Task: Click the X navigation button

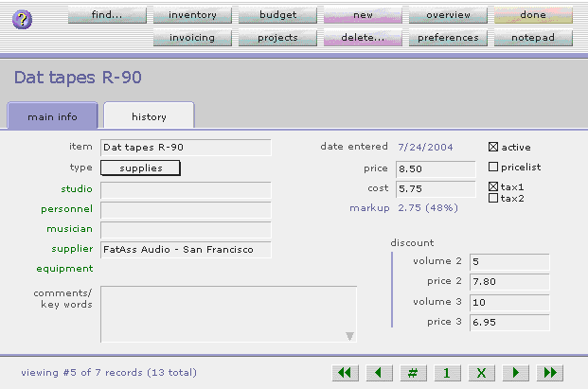Action: tap(482, 373)
